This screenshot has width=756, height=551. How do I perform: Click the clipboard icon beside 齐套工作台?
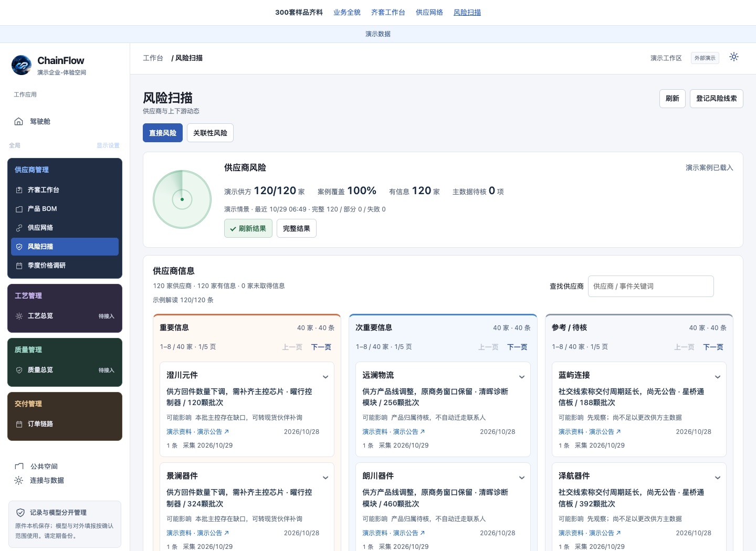click(x=19, y=190)
